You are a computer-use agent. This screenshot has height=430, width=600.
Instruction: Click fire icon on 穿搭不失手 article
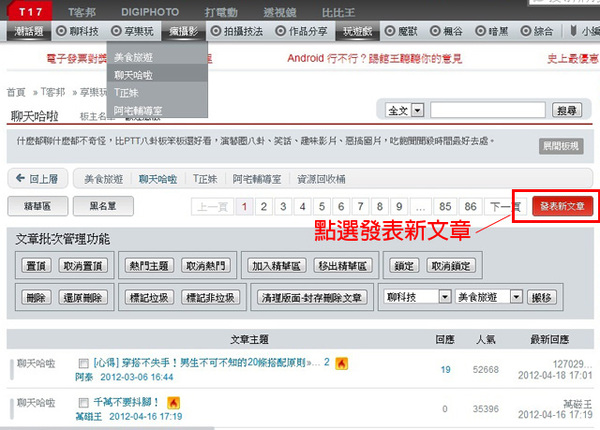point(341,363)
